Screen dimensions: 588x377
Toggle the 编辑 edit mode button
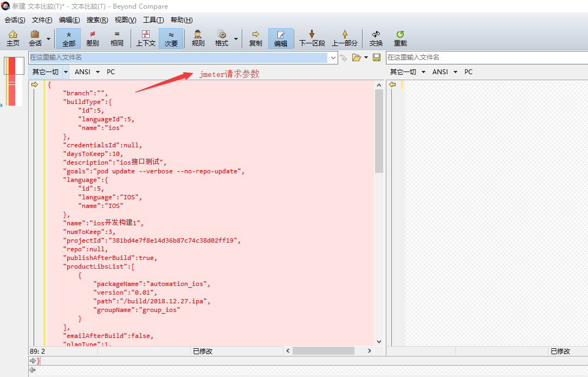pos(281,38)
